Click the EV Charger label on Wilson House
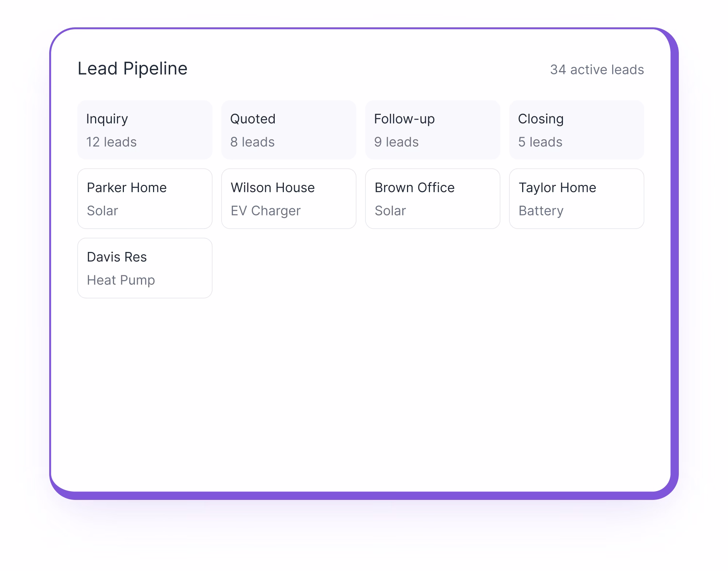The height and width of the screenshot is (571, 728). [265, 210]
